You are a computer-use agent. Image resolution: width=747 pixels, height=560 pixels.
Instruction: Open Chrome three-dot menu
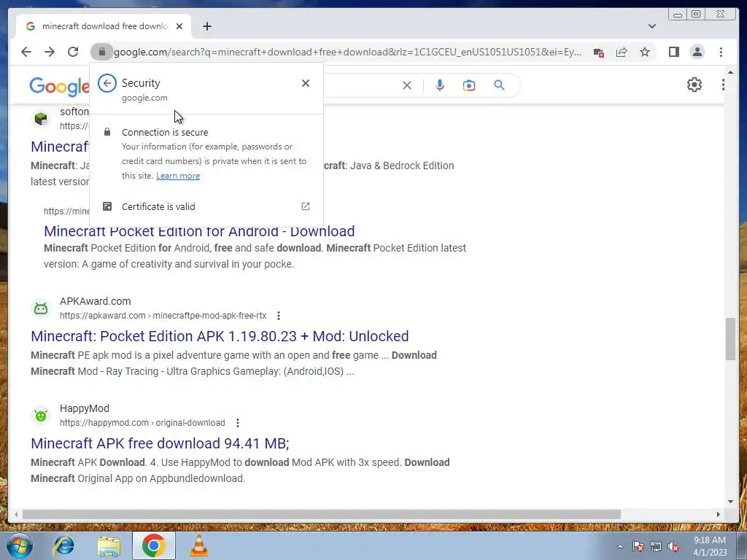721,52
